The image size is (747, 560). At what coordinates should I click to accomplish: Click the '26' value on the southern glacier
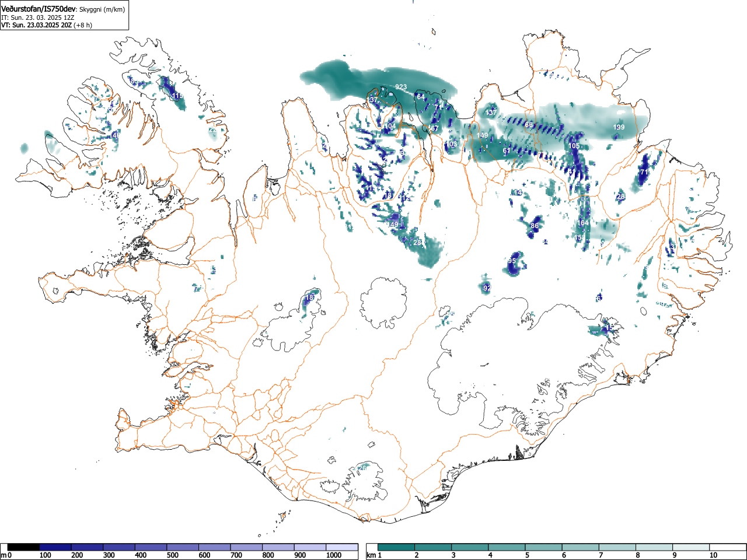click(x=362, y=468)
